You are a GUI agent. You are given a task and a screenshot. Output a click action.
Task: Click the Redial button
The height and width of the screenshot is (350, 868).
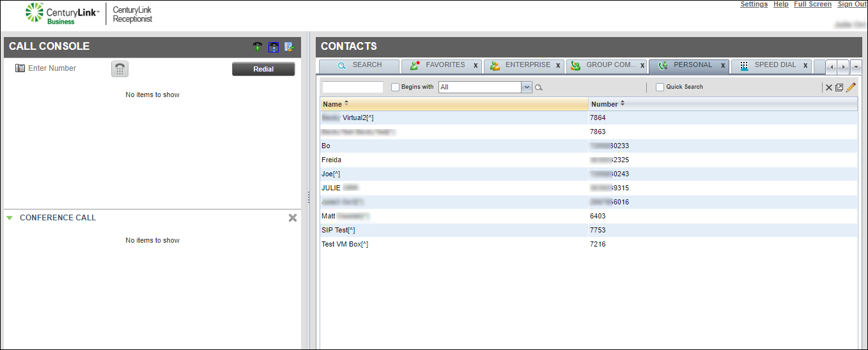point(263,69)
